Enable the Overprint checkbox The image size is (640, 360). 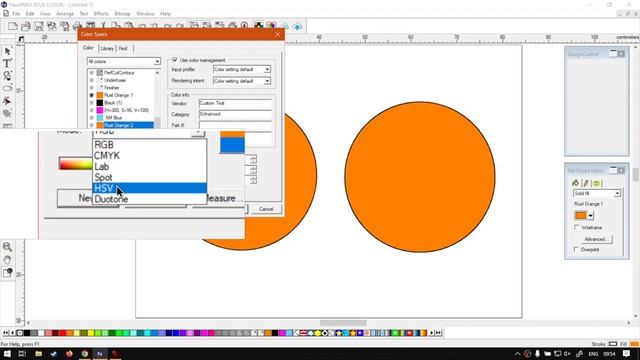click(x=577, y=249)
